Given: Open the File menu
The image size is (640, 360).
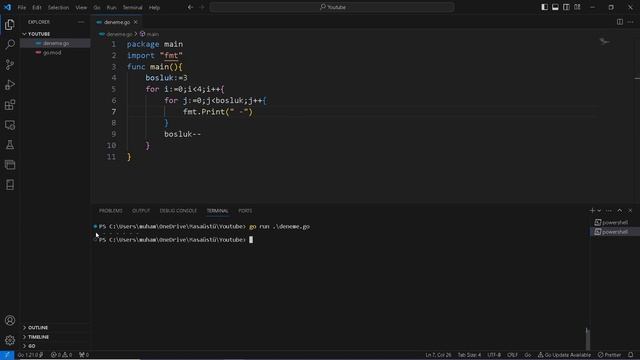Looking at the screenshot, I should (x=22, y=7).
